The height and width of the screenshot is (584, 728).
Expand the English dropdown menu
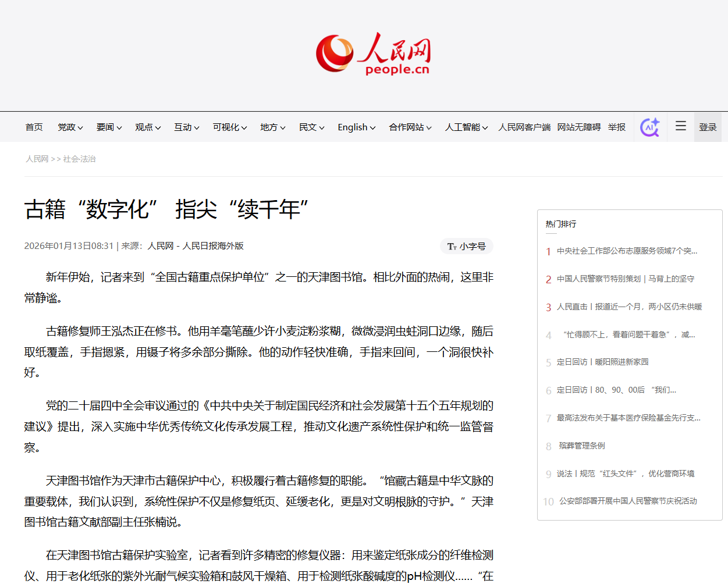click(356, 127)
